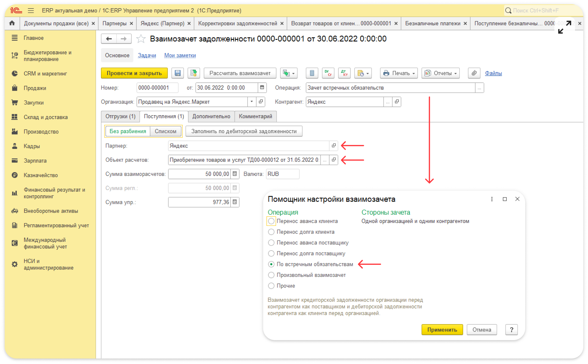
Task: Open the Файлы link
Action: pos(493,73)
